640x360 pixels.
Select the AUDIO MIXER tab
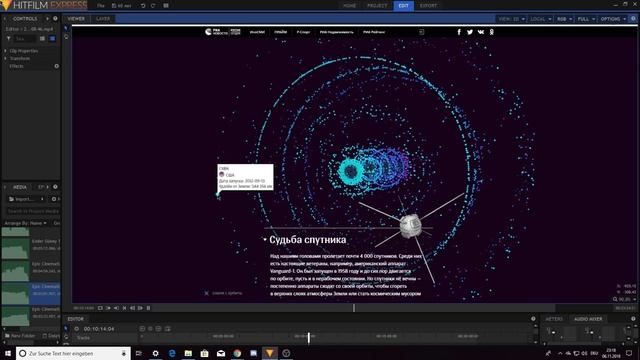click(588, 319)
